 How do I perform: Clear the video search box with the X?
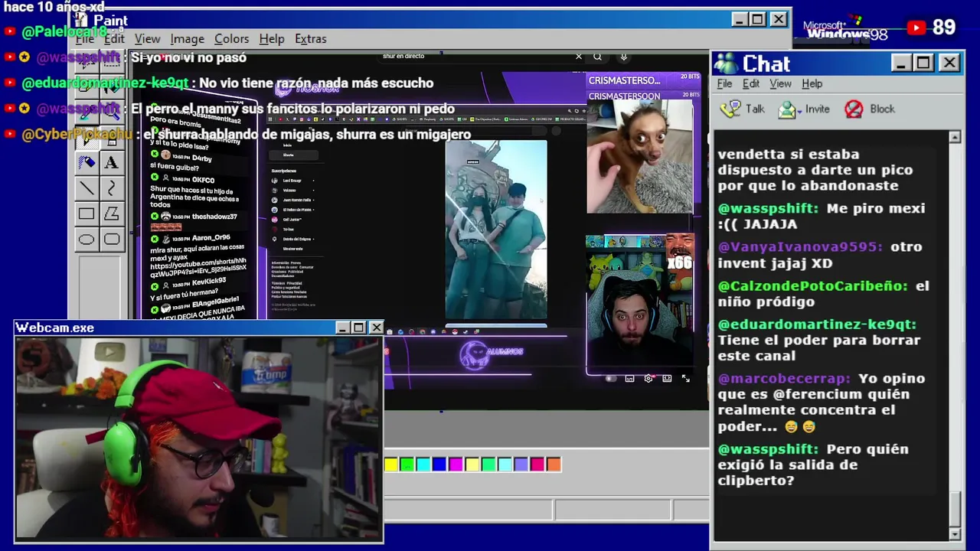coord(579,56)
